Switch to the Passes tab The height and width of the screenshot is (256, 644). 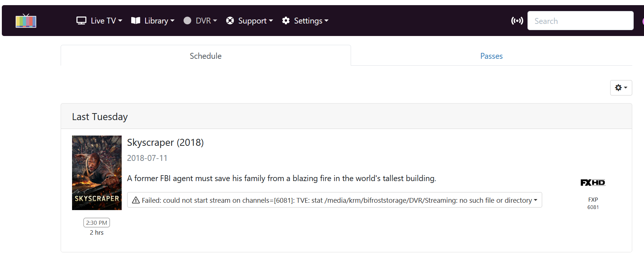[x=491, y=56]
